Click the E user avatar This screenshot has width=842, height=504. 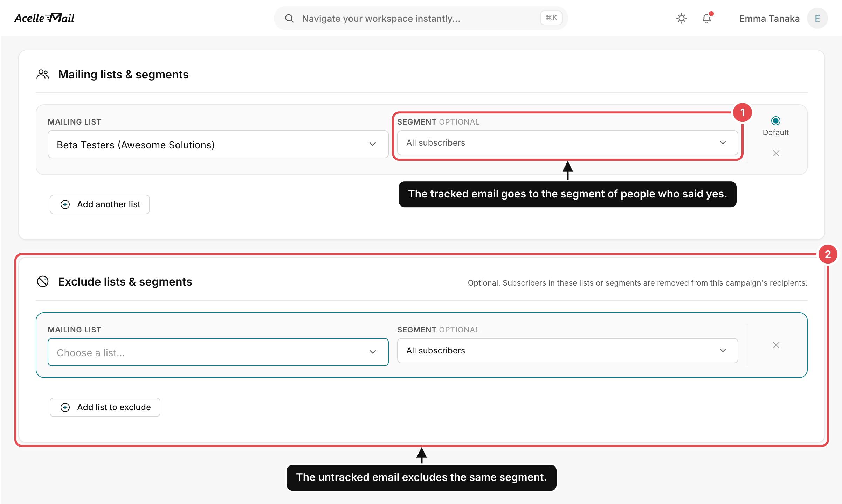click(817, 18)
